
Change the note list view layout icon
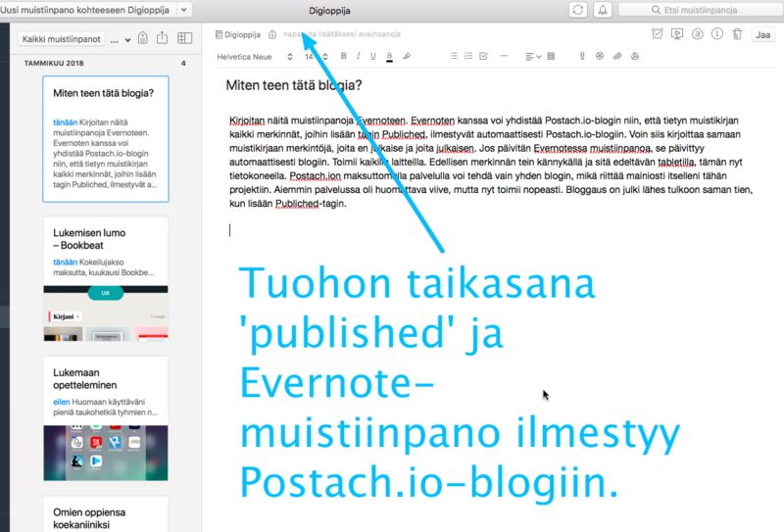(x=184, y=38)
